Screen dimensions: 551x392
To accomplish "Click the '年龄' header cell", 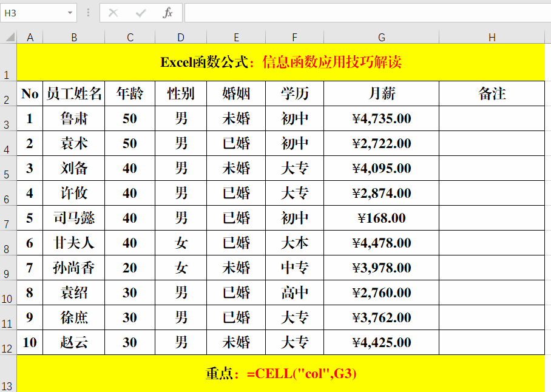I will (130, 93).
